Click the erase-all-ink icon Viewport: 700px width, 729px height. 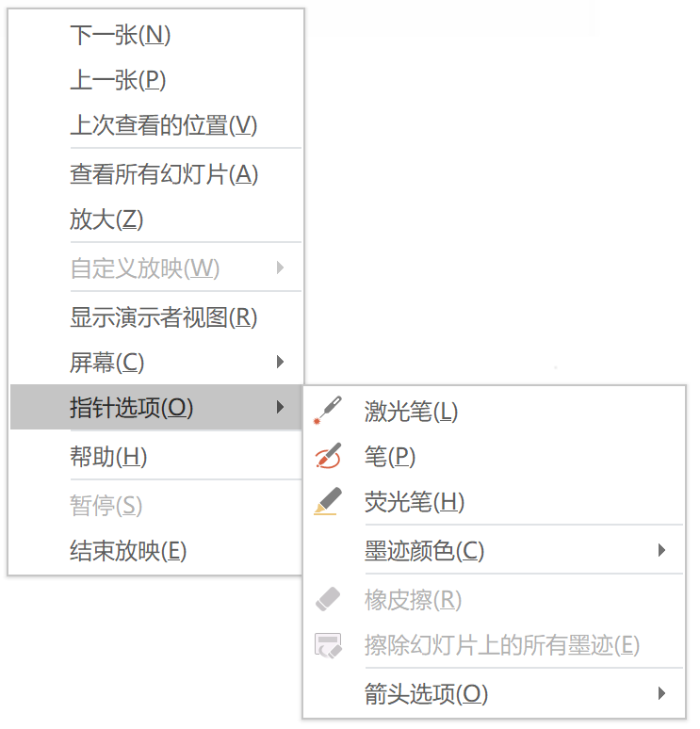[327, 645]
